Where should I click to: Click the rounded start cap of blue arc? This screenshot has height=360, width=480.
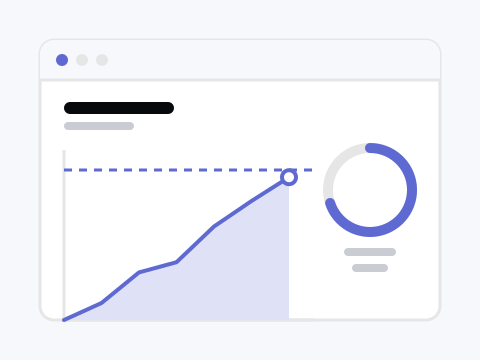pyautogui.click(x=330, y=203)
